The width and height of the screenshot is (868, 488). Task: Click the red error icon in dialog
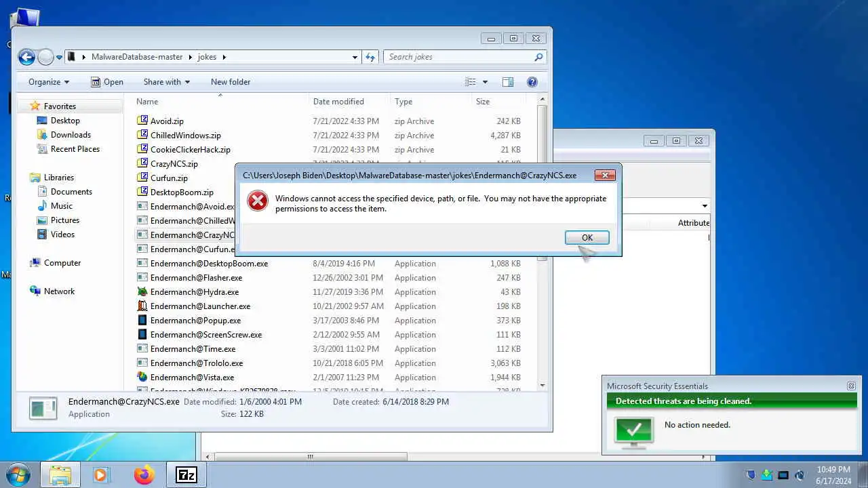pyautogui.click(x=258, y=201)
